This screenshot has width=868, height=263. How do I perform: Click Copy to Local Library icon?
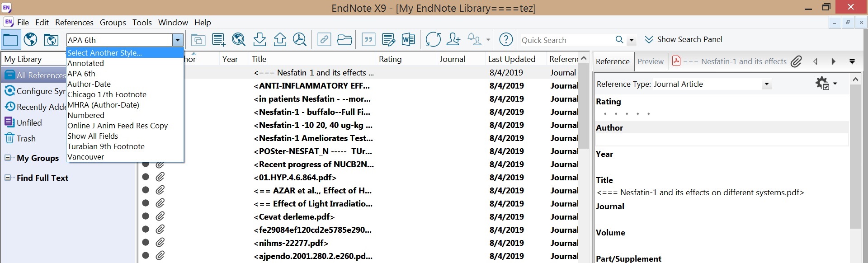pos(198,40)
